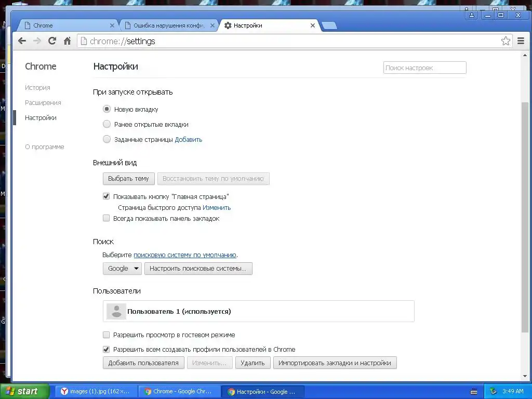
Task: Click Восстановить тему по умолчанию button
Action: (x=213, y=179)
